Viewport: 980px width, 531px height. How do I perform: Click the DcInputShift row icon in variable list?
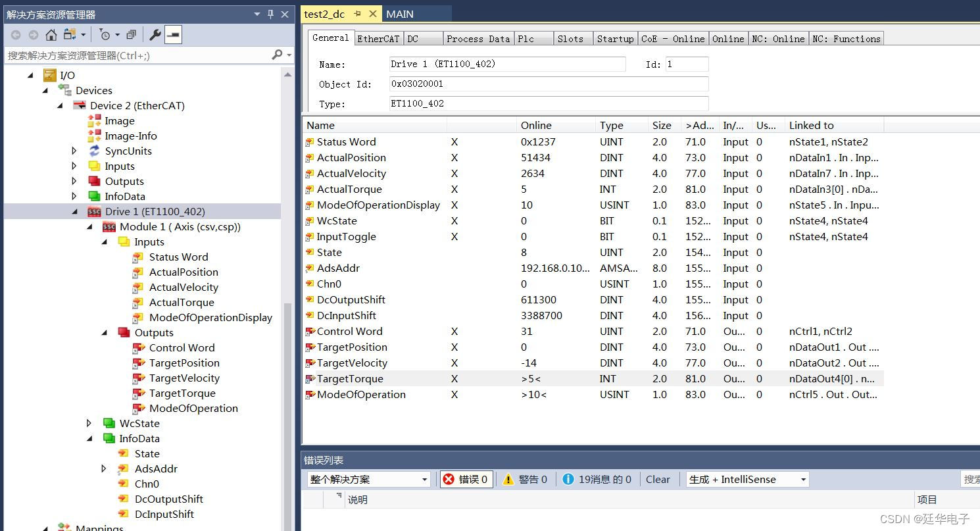(x=310, y=316)
